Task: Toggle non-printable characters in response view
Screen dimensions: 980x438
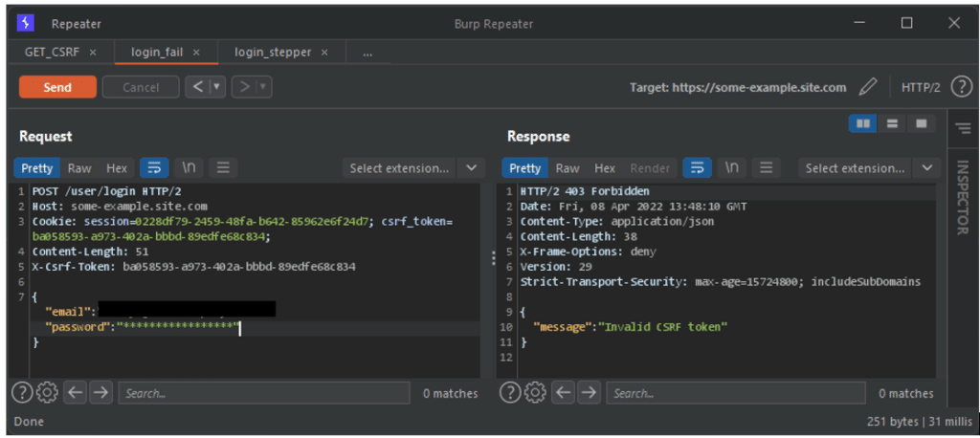Action: (732, 168)
